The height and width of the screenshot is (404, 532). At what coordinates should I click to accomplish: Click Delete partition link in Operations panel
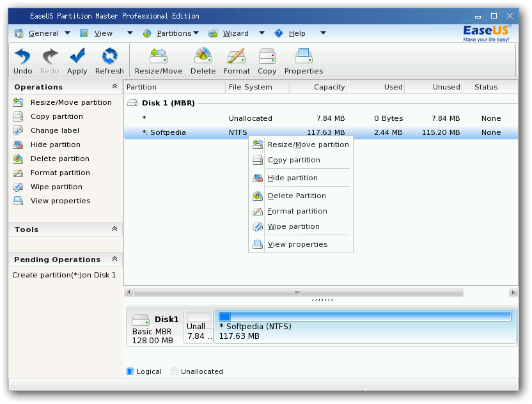[59, 159]
